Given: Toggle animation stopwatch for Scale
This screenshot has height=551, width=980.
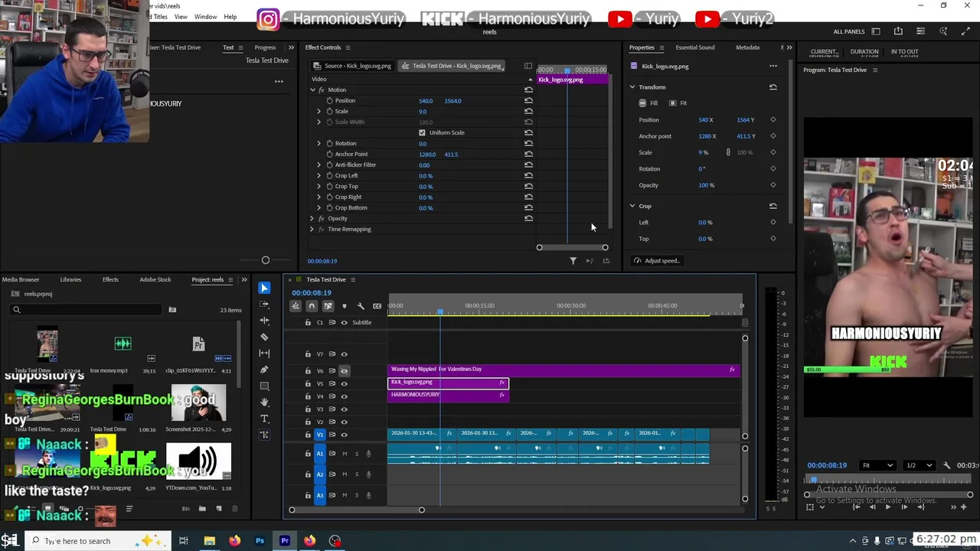Looking at the screenshot, I should 330,111.
